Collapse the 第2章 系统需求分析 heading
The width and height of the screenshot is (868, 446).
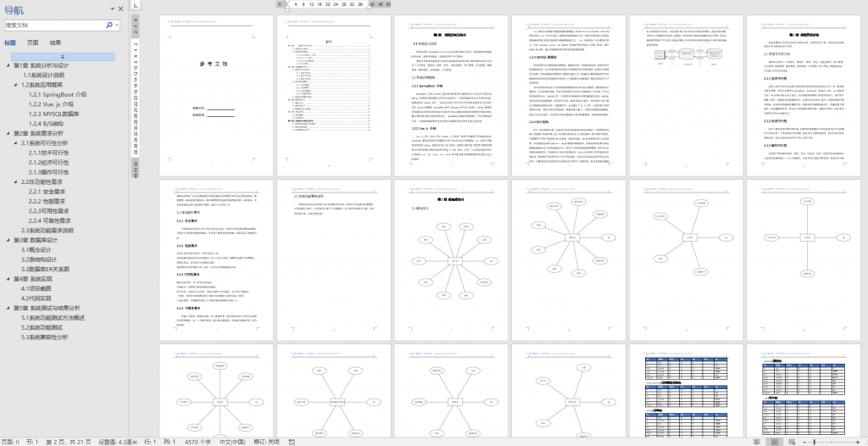[8, 133]
